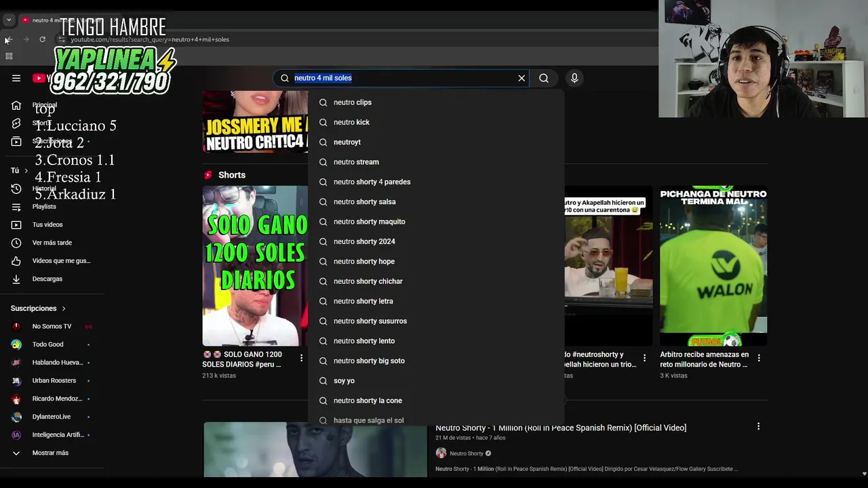Screen dimensions: 868x488
Task: Choose suggestion "neutro stream"
Action: coord(436,162)
